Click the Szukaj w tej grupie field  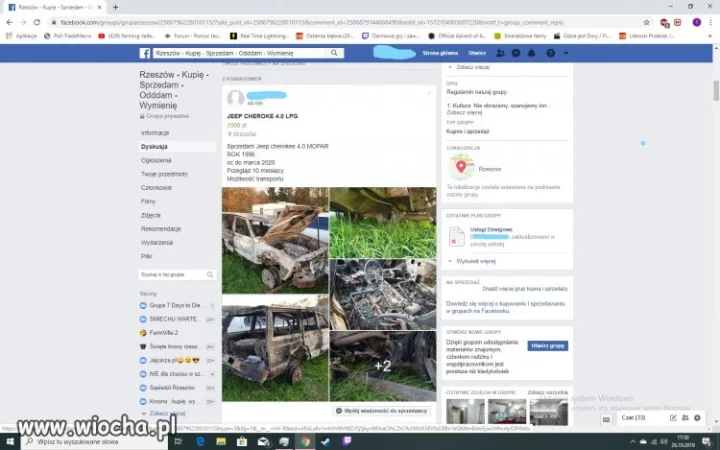click(177, 275)
